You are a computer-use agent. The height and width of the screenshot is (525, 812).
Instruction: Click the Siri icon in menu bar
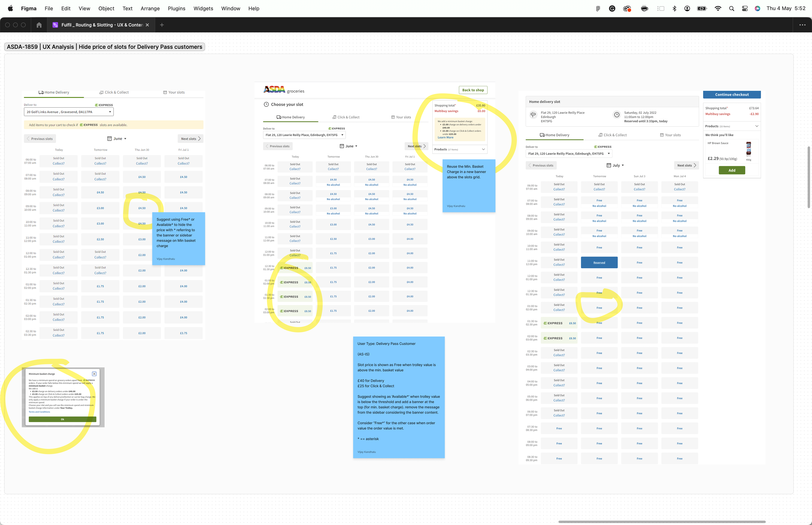tap(757, 8)
